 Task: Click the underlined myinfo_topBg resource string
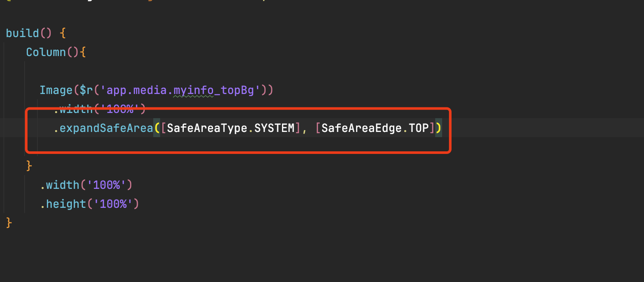(x=194, y=90)
